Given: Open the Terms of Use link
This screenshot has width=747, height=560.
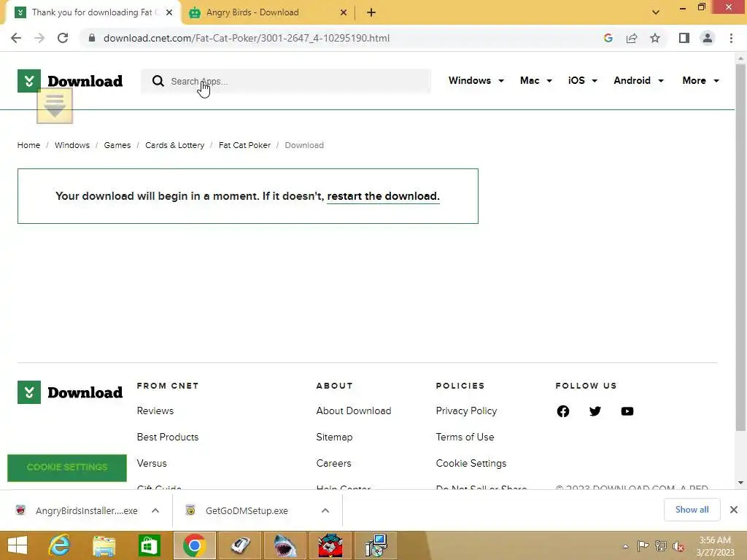Looking at the screenshot, I should 465,437.
